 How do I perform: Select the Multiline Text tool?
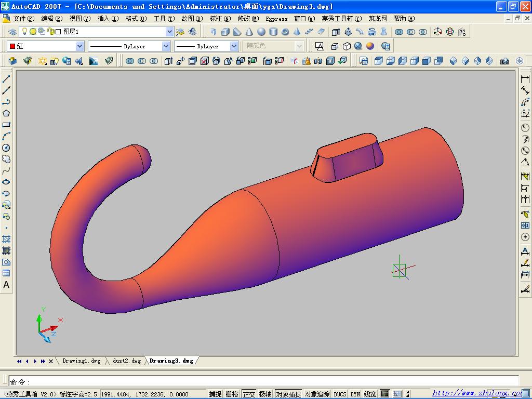pyautogui.click(x=6, y=285)
